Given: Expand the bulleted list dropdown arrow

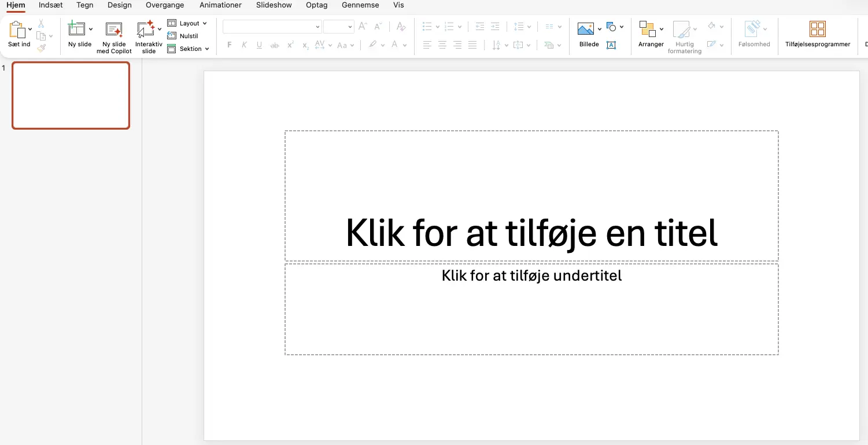Looking at the screenshot, I should pos(437,27).
